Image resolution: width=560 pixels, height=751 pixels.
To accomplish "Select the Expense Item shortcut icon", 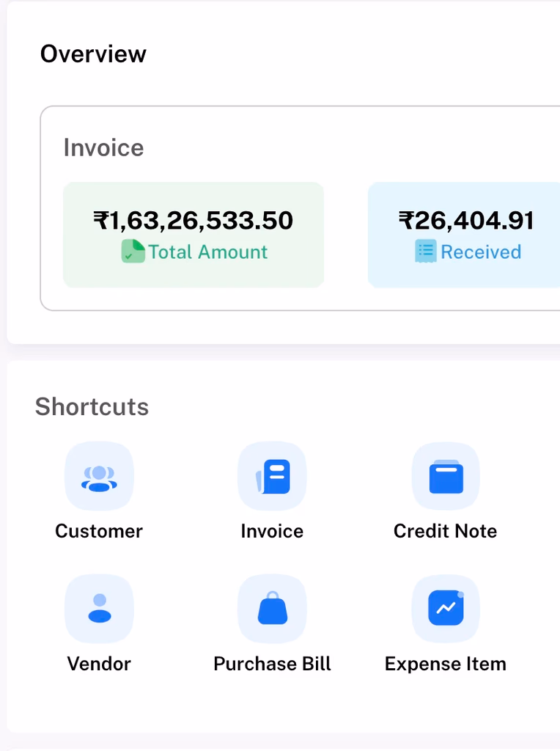I will pyautogui.click(x=445, y=608).
